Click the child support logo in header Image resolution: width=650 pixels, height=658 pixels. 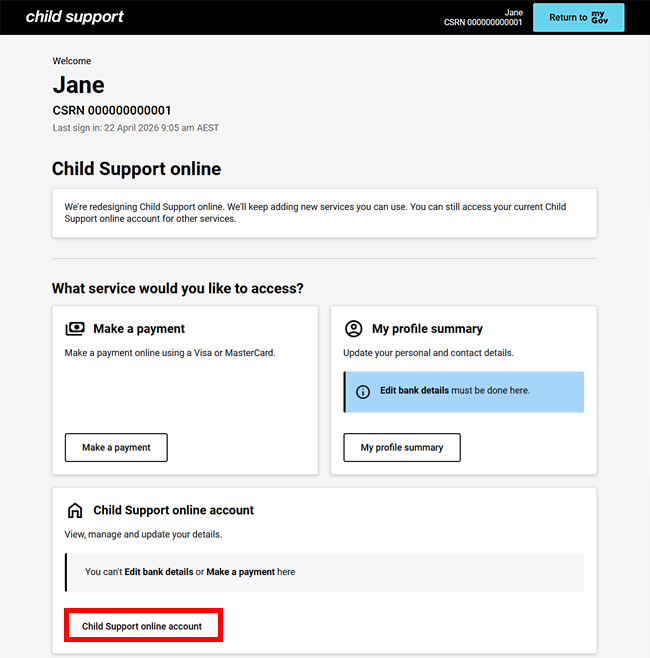pyautogui.click(x=74, y=17)
